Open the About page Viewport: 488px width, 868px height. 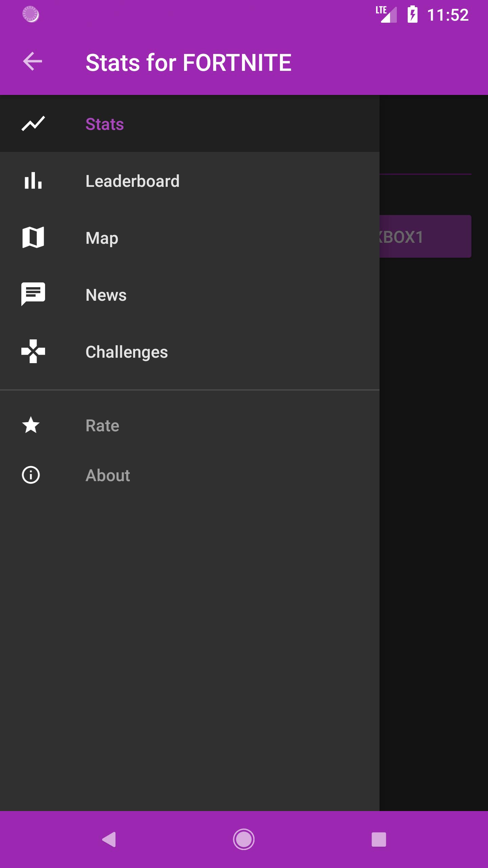click(x=108, y=475)
